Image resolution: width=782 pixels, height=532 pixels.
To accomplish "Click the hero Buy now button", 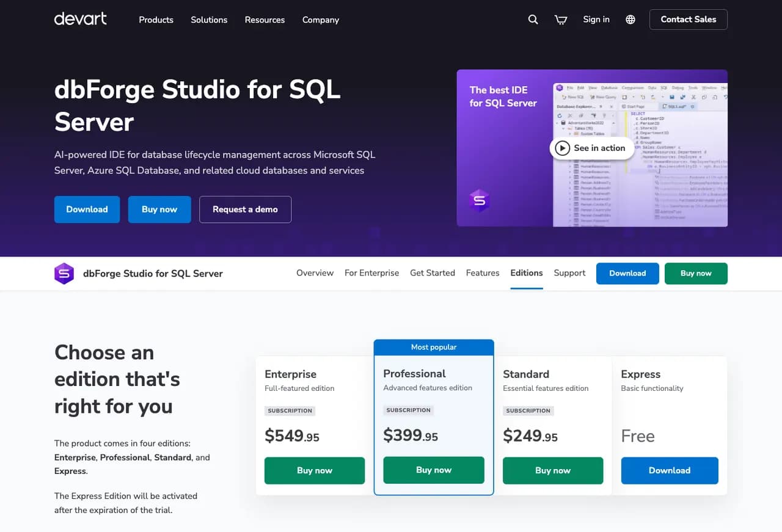I will click(159, 210).
